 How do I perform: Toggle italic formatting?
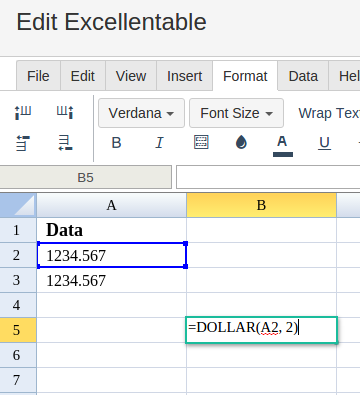(x=159, y=143)
